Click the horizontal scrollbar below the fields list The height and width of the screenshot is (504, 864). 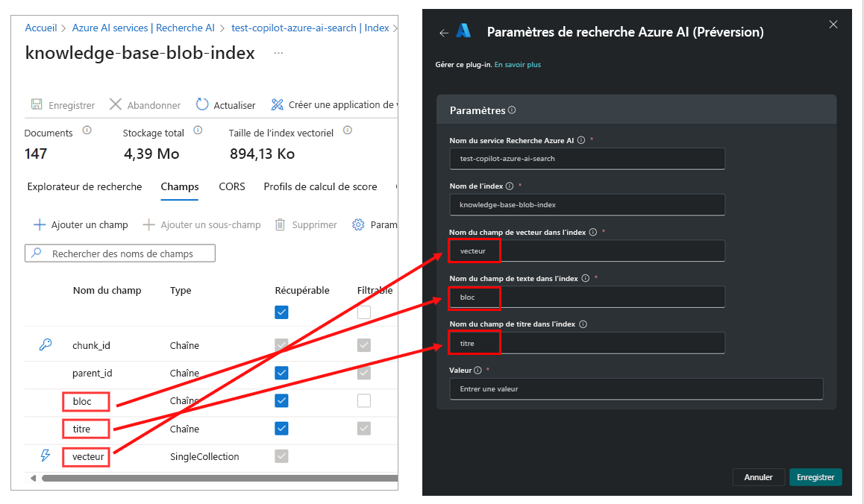coord(187,477)
